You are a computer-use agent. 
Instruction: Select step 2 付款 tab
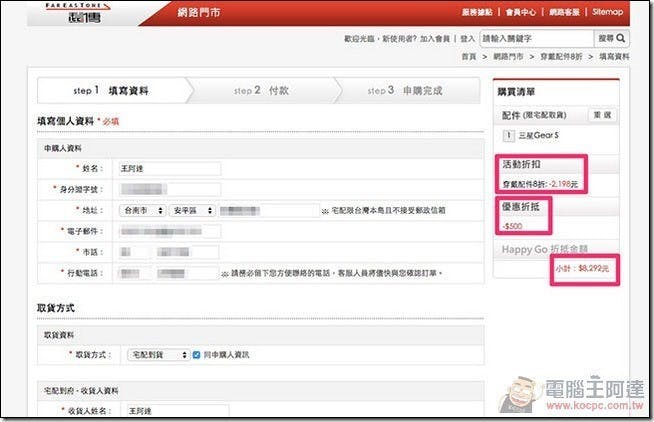tap(260, 91)
